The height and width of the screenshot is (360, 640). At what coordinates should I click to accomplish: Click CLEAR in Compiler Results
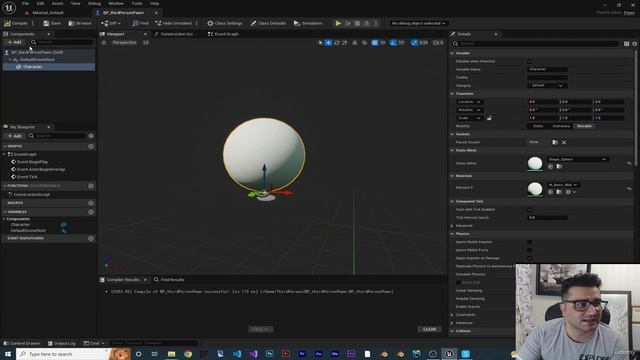click(429, 329)
